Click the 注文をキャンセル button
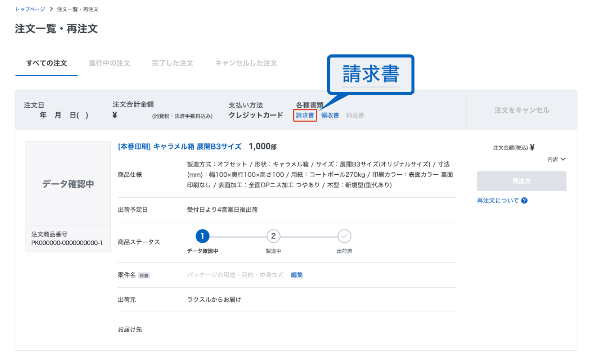592x364 pixels. coord(521,110)
